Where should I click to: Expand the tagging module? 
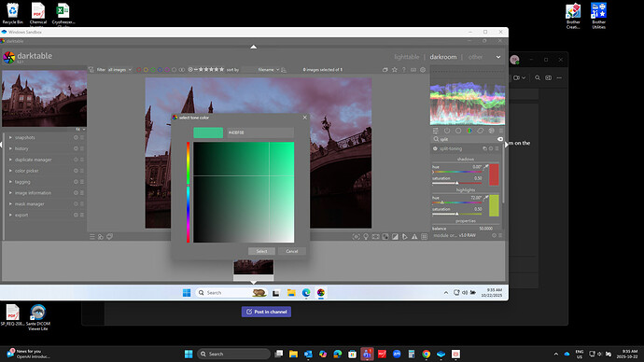(x=10, y=182)
